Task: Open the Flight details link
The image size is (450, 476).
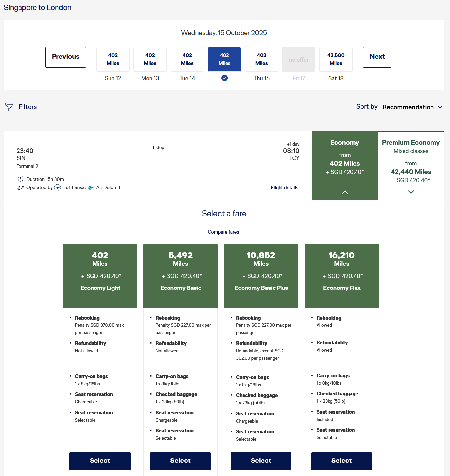Action: pos(284,188)
